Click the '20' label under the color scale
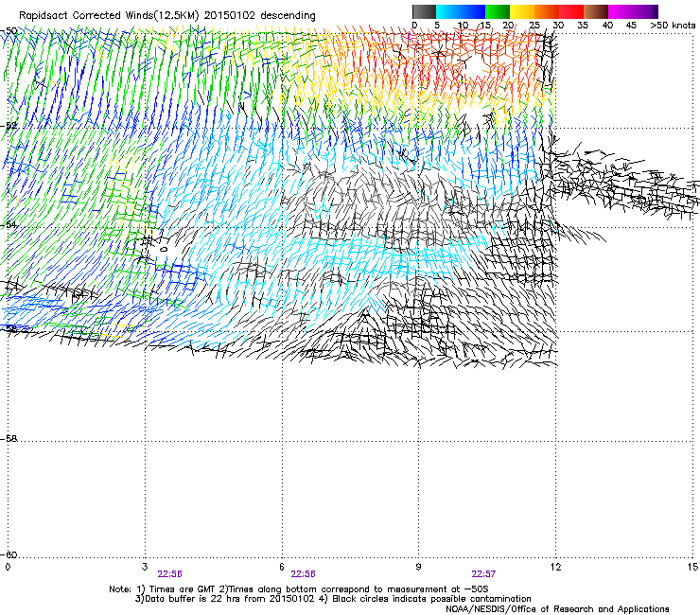 [508, 25]
